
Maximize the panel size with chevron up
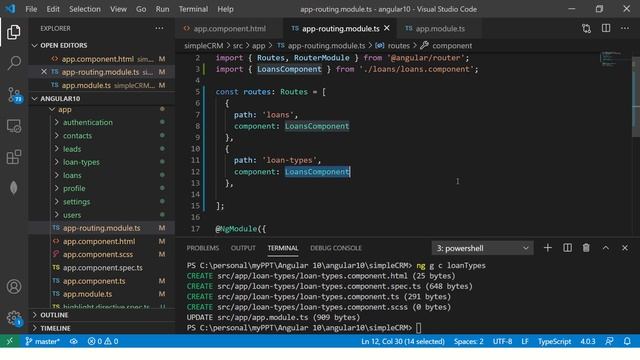606,248
